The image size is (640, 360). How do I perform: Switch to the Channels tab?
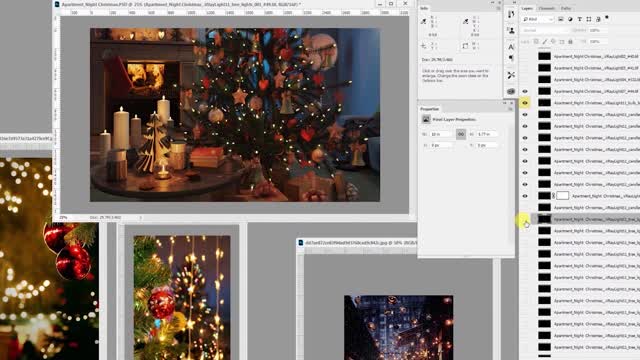(x=546, y=8)
